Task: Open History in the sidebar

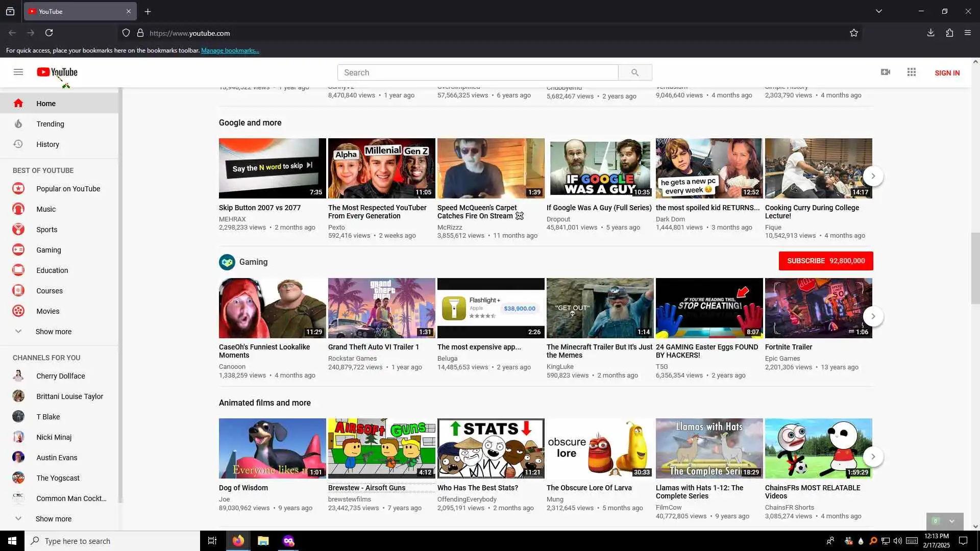Action: (x=47, y=144)
